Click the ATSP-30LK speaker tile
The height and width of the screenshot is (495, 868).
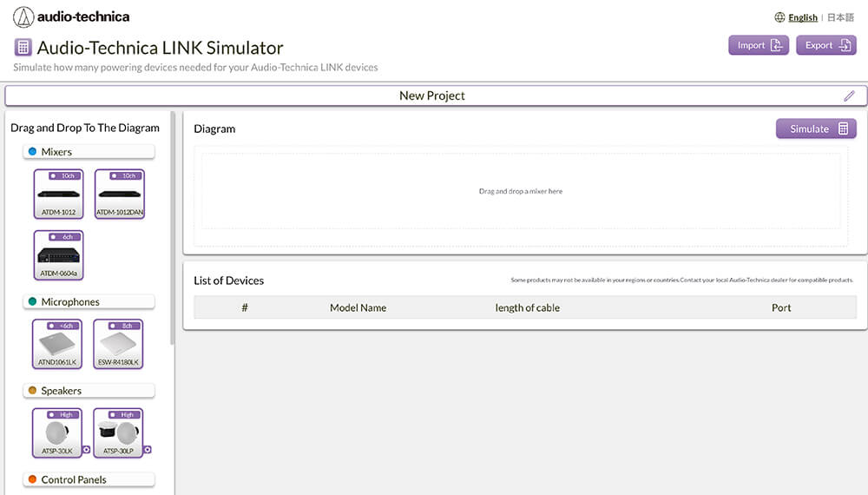coord(57,433)
